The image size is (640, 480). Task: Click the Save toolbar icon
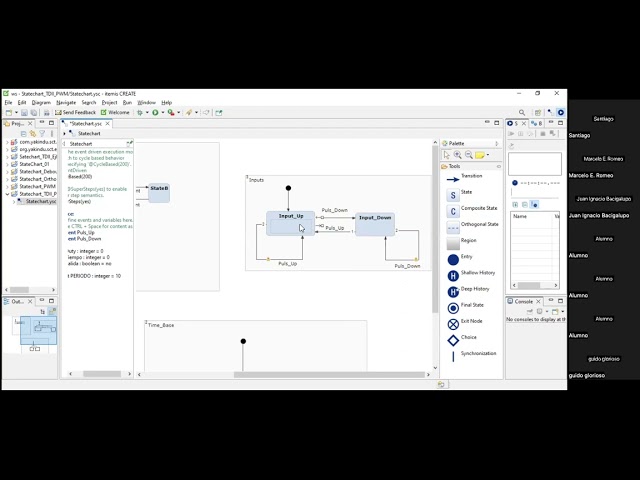24,113
